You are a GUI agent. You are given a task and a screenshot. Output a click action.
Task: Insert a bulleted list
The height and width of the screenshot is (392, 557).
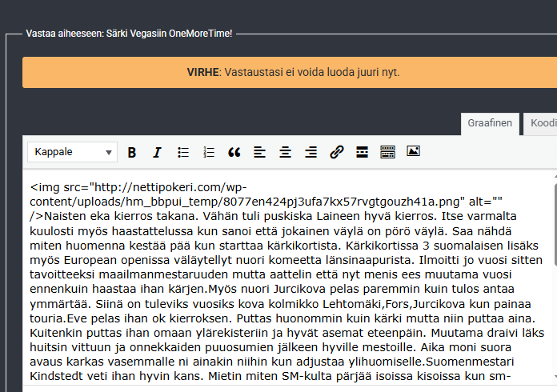183,152
